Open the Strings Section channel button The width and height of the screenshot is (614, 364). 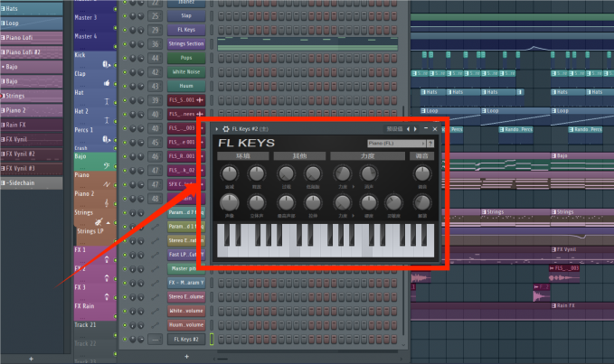tap(186, 43)
